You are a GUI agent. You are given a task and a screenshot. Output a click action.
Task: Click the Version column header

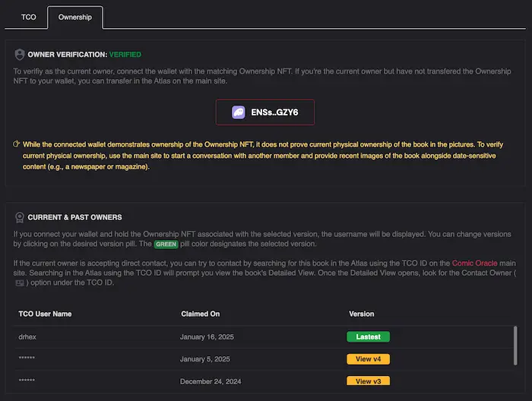point(361,314)
